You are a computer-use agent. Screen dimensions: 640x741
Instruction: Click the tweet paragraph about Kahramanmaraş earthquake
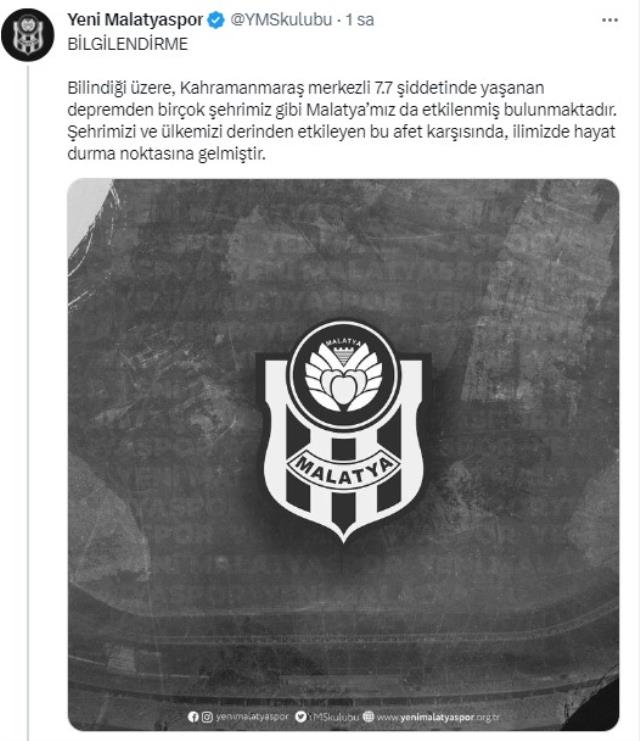tap(342, 121)
